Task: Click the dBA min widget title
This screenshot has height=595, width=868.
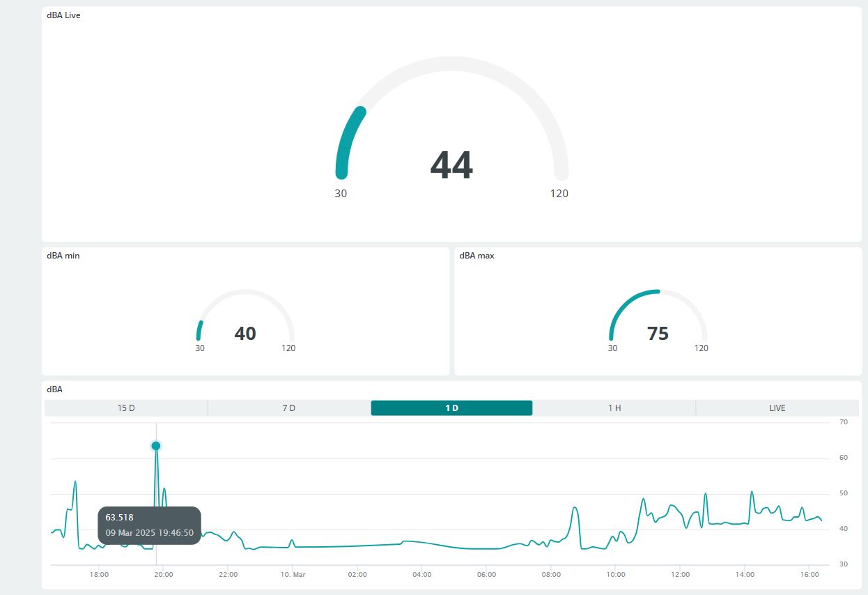Action: click(x=63, y=256)
